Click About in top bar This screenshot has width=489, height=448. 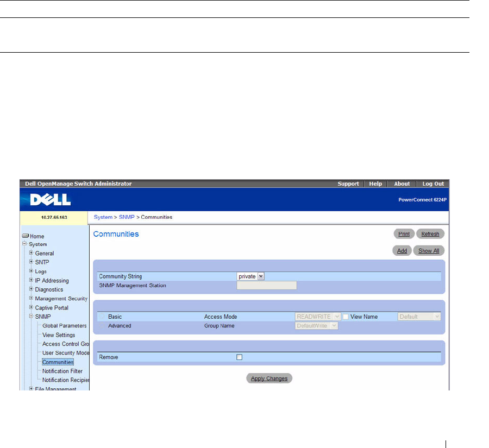click(402, 184)
